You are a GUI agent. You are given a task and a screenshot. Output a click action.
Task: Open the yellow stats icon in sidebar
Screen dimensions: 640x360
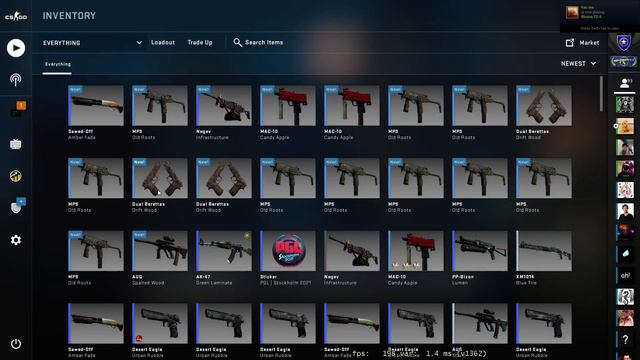(16, 176)
